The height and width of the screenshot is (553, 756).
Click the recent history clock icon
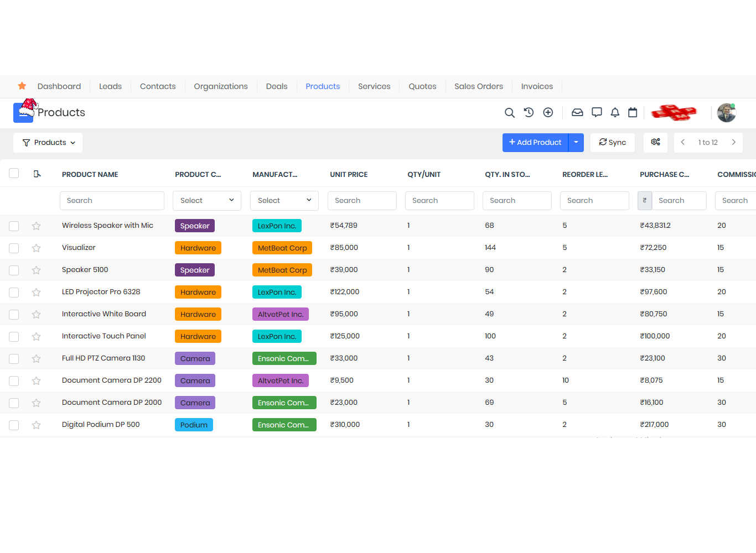529,112
